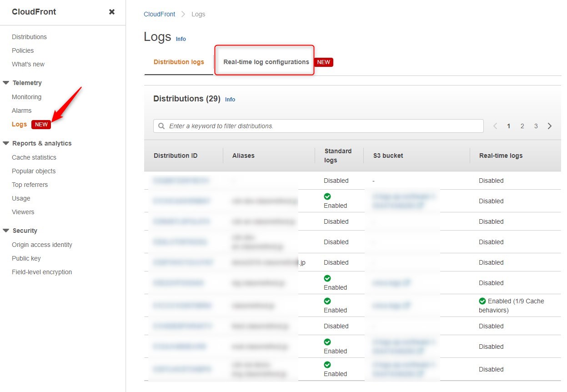567x392 pixels.
Task: Click the CloudFront breadcrumb link
Action: pos(159,14)
